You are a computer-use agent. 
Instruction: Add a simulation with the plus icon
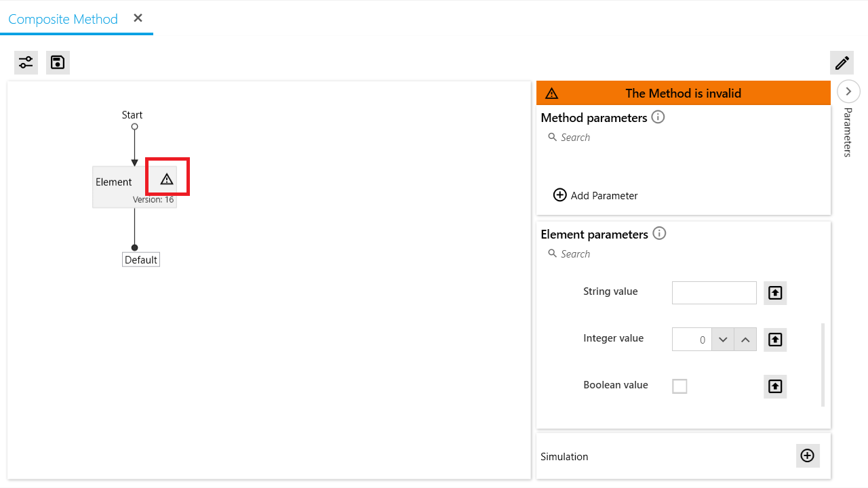[x=807, y=456]
